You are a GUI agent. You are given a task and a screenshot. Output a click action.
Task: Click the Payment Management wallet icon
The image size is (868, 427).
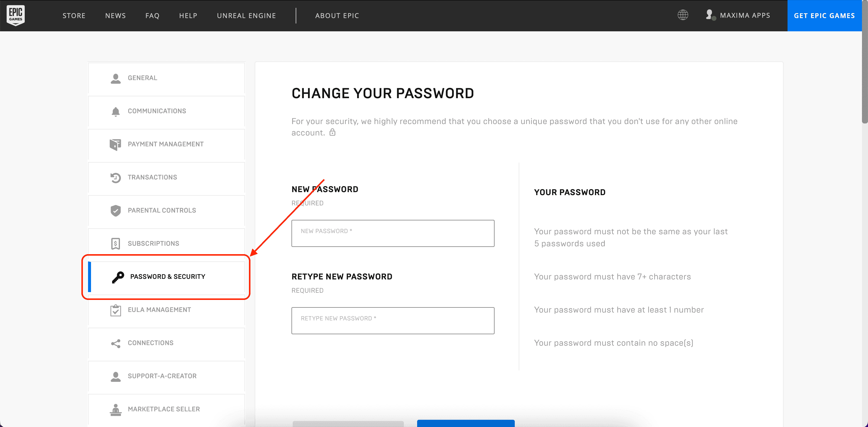point(115,145)
